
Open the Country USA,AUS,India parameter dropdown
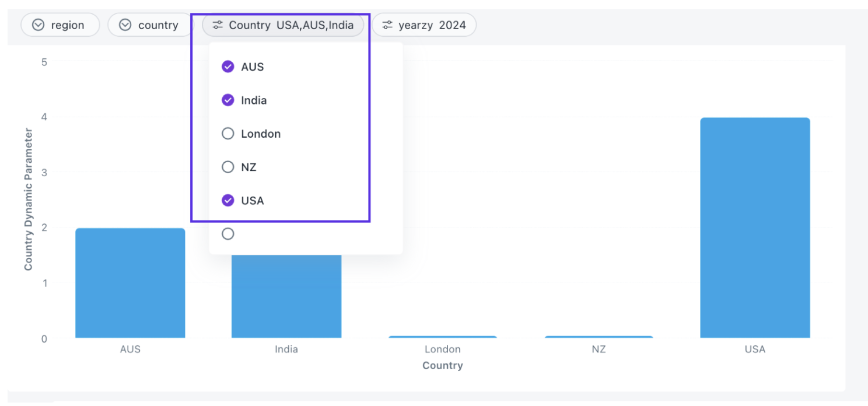click(283, 25)
